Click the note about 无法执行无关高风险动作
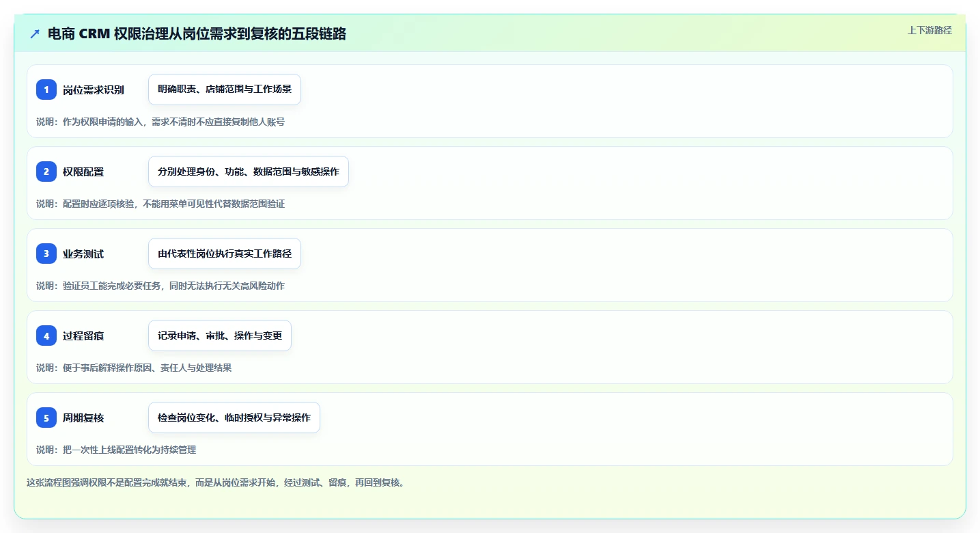 pyautogui.click(x=160, y=286)
